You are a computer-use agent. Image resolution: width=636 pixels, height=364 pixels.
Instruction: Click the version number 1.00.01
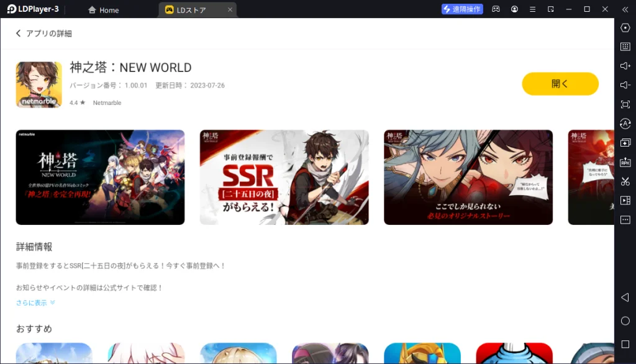point(136,85)
